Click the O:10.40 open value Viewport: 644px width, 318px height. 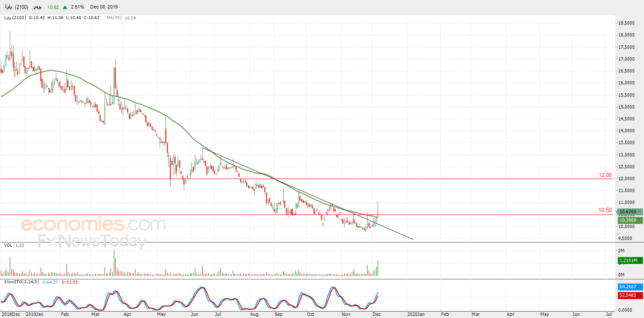click(36, 18)
